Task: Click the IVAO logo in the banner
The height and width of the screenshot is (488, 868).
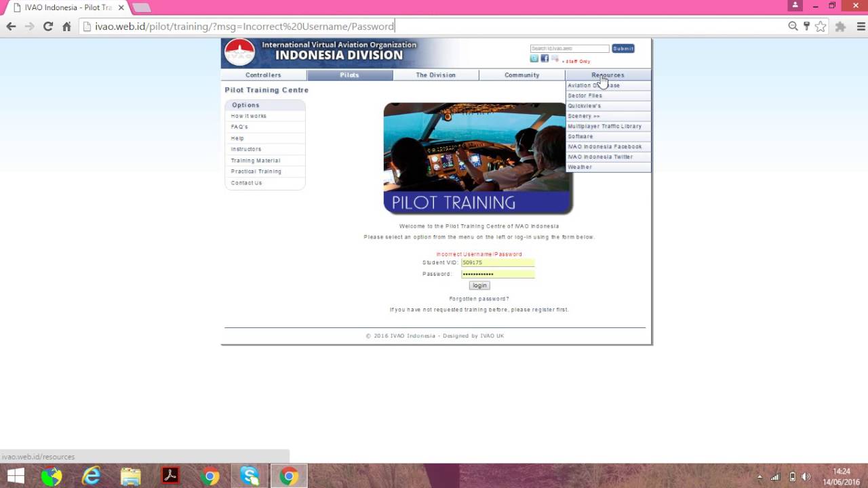Action: [239, 52]
